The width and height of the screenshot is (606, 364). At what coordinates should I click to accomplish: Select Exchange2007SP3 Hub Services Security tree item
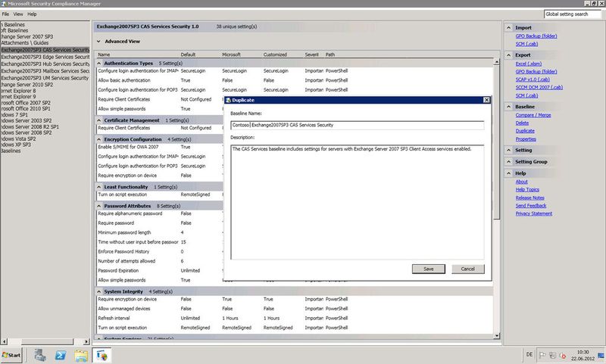45,64
